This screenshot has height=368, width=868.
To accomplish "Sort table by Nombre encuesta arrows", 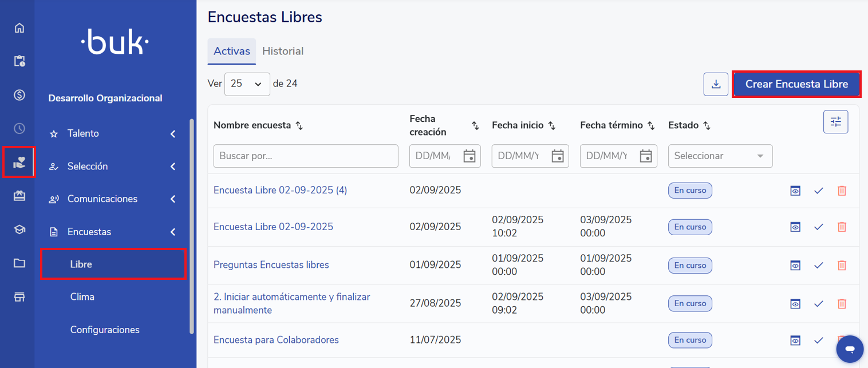I will click(x=299, y=126).
